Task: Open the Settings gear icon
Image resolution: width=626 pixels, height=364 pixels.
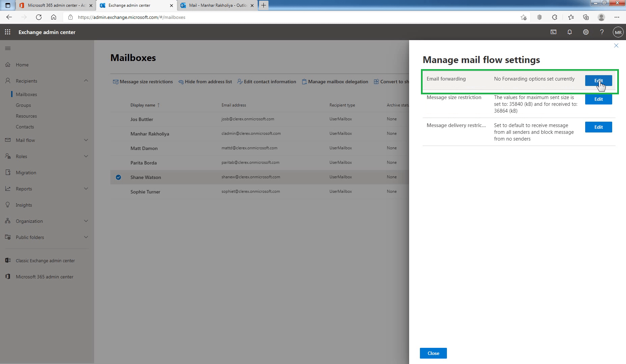Action: [586, 32]
